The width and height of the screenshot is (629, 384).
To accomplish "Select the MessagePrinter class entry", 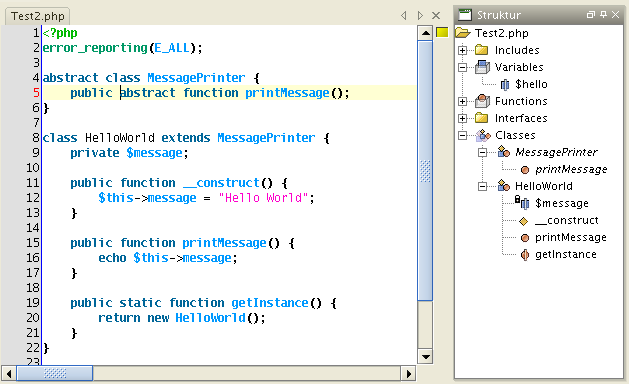I will 556,152.
